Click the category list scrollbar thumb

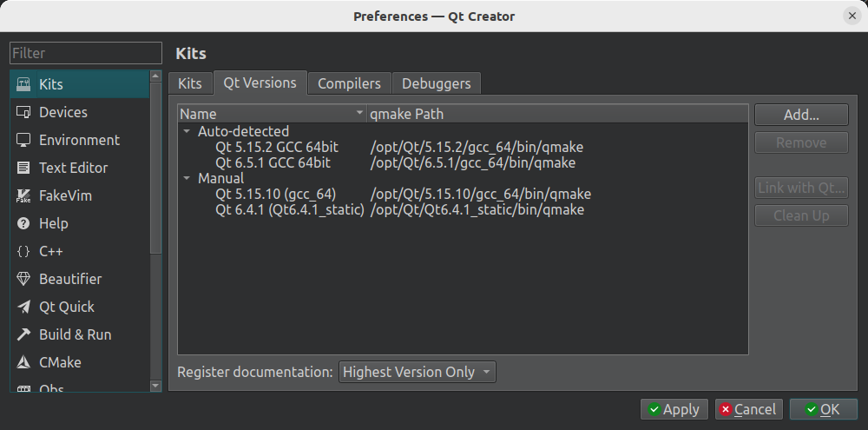(x=155, y=168)
